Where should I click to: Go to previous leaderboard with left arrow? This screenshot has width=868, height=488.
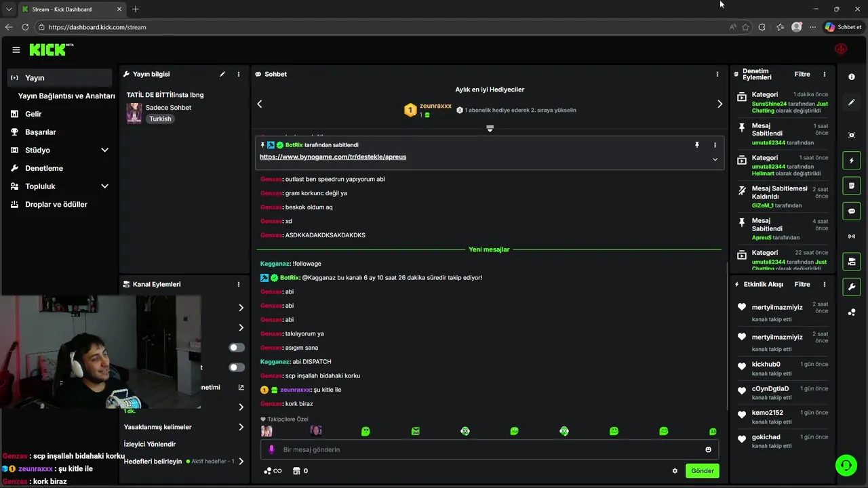pos(259,104)
